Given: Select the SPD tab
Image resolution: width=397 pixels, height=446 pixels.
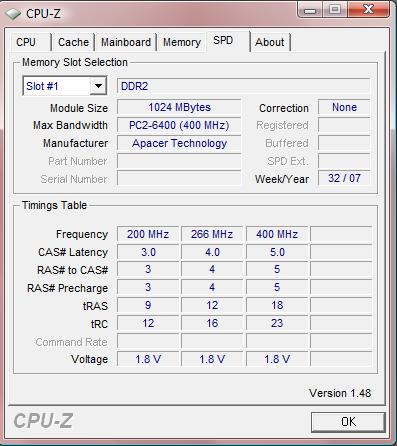Looking at the screenshot, I should pyautogui.click(x=228, y=41).
